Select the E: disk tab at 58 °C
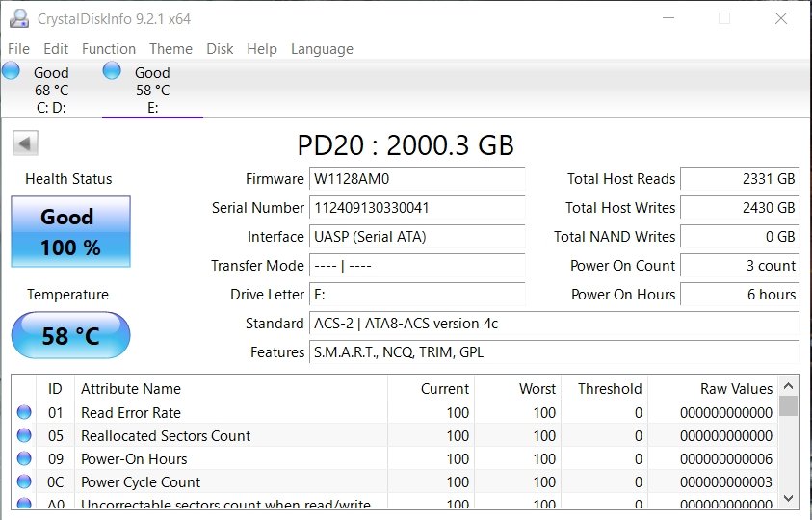Image resolution: width=812 pixels, height=520 pixels. coord(153,90)
